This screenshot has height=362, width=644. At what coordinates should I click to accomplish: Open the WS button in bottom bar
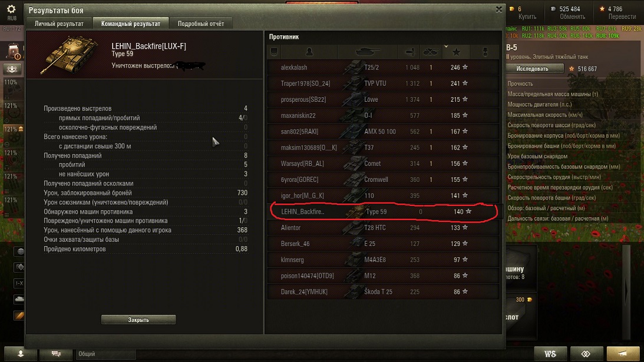tap(550, 353)
